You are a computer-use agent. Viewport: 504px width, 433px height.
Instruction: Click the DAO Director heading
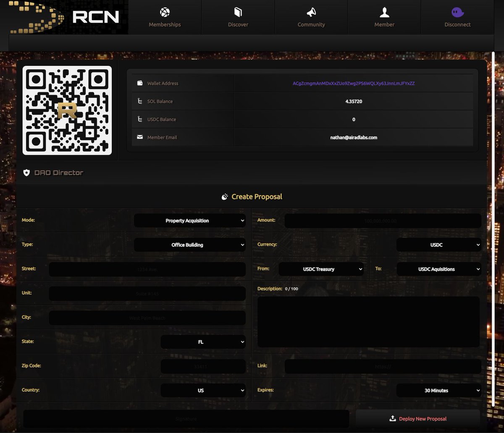(x=59, y=172)
